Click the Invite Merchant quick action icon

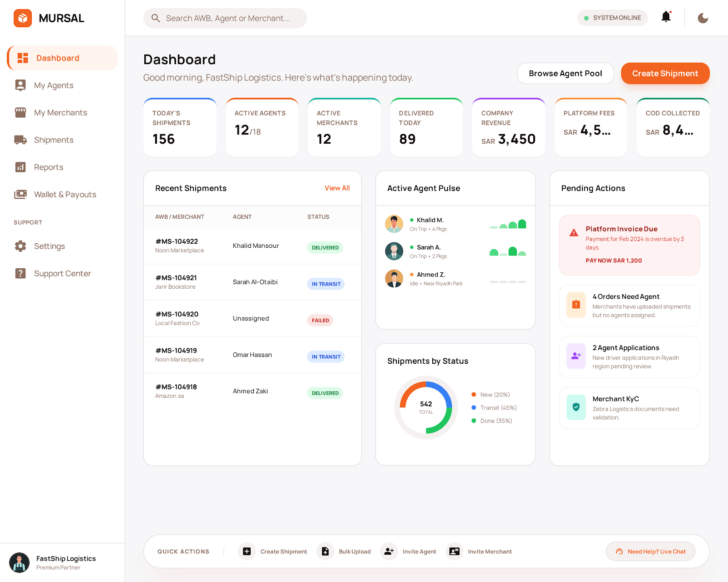pos(454,551)
